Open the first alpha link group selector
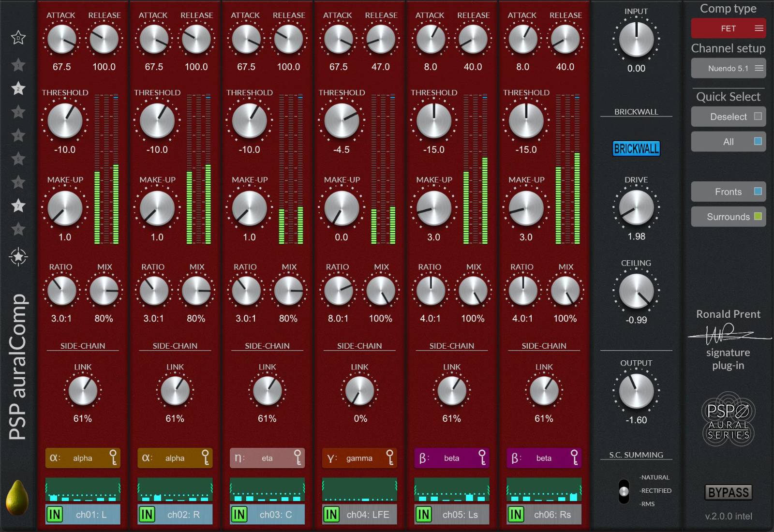774x532 pixels. tap(82, 458)
